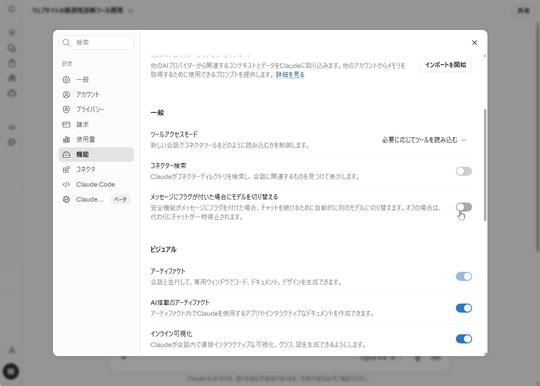Click the gear icon beside 一般

tap(66, 80)
